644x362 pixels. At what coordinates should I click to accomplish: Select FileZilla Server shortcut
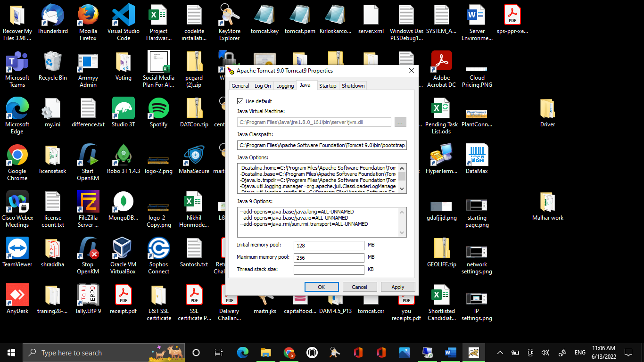click(x=88, y=209)
